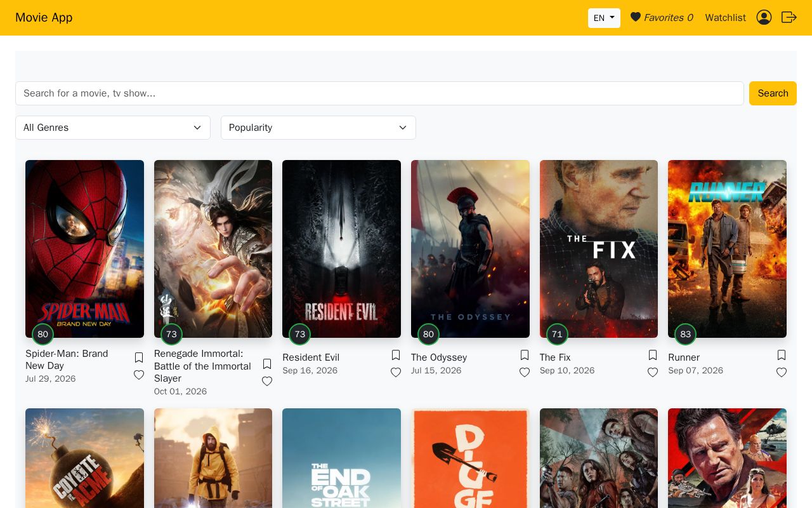Favorite Spider-Man: Brand New Day

point(139,375)
